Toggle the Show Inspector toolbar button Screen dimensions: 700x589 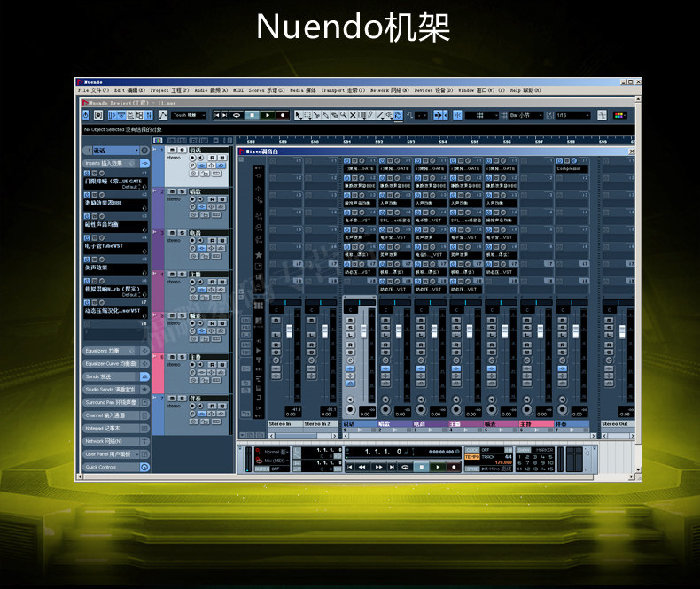(112, 115)
